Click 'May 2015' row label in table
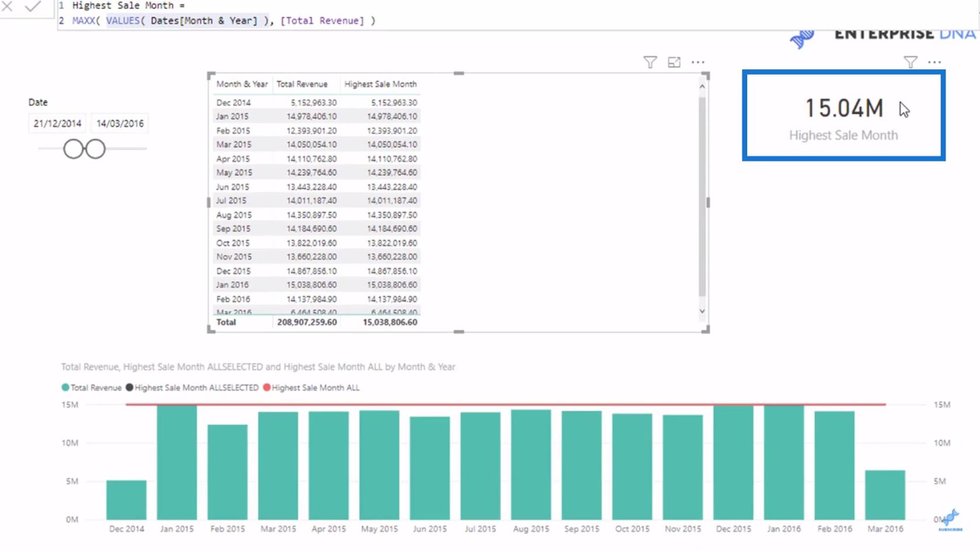This screenshot has height=551, width=980. click(234, 173)
